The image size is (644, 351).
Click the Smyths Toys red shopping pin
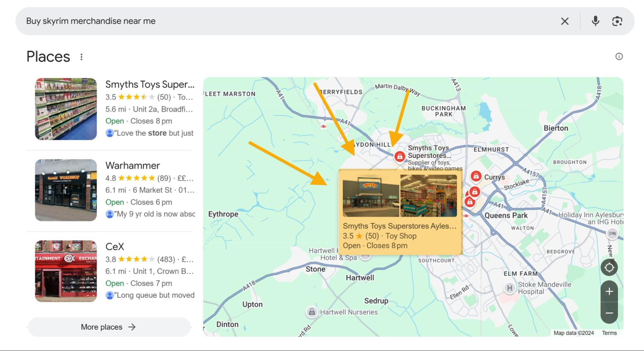[399, 157]
